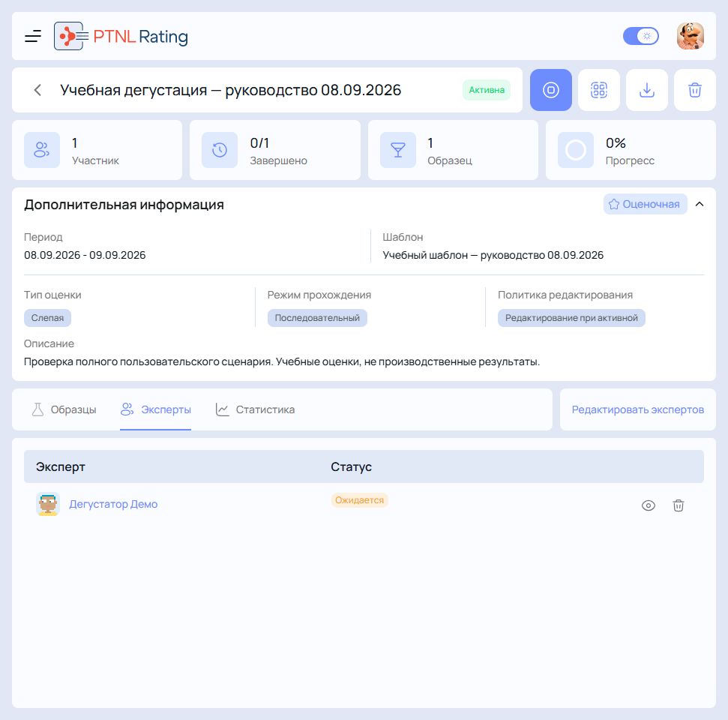Screen dimensions: 728x720
Task: Click the progress circle in Прогресс card
Action: [576, 150]
